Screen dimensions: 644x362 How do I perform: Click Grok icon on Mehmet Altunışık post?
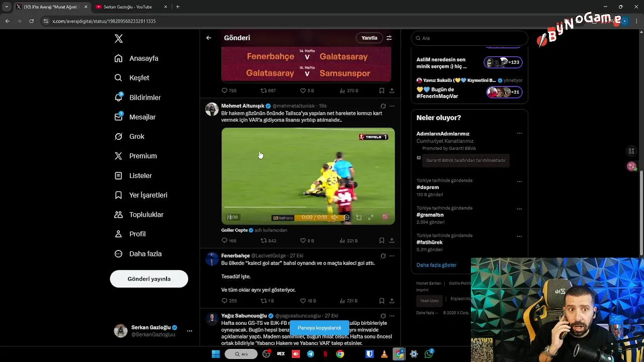383,106
